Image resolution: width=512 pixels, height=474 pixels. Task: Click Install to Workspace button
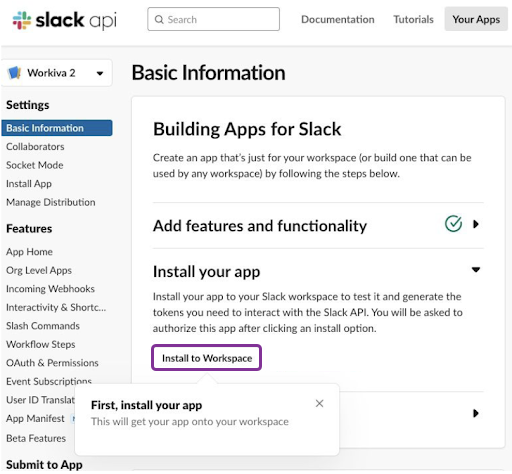pyautogui.click(x=206, y=358)
